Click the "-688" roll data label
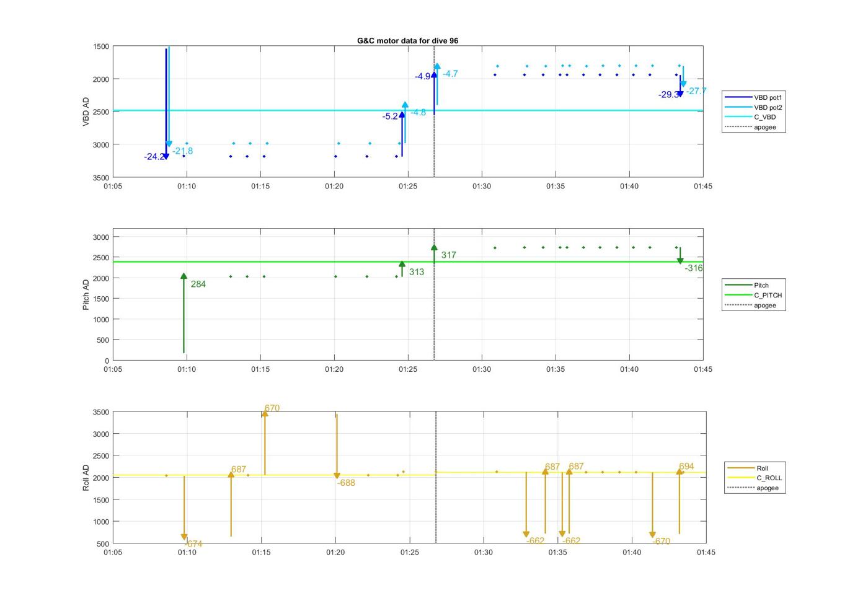Viewport: 868px width, 611px height. coord(346,483)
